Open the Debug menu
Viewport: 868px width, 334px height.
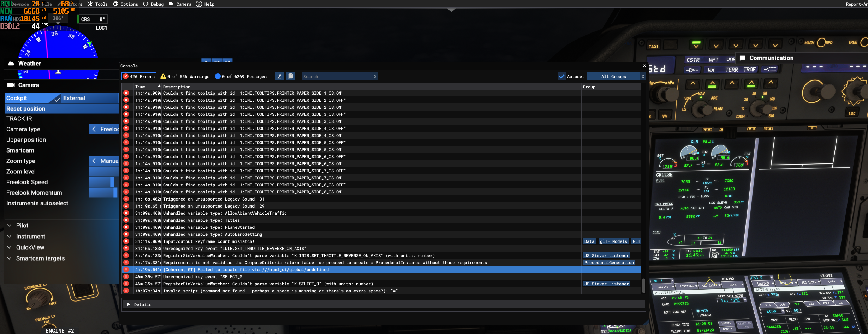click(x=153, y=4)
